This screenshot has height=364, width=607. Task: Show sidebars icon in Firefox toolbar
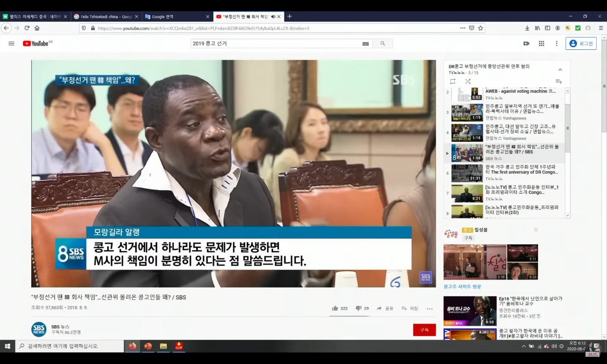tap(547, 28)
